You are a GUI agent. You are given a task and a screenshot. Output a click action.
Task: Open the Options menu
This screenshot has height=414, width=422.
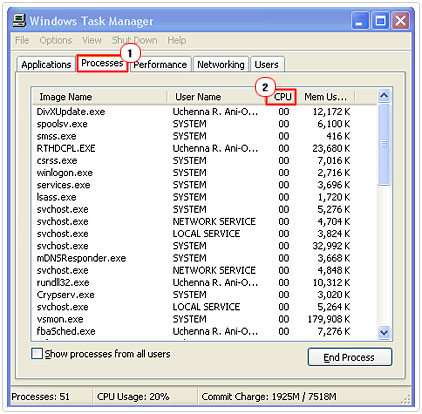click(x=56, y=40)
